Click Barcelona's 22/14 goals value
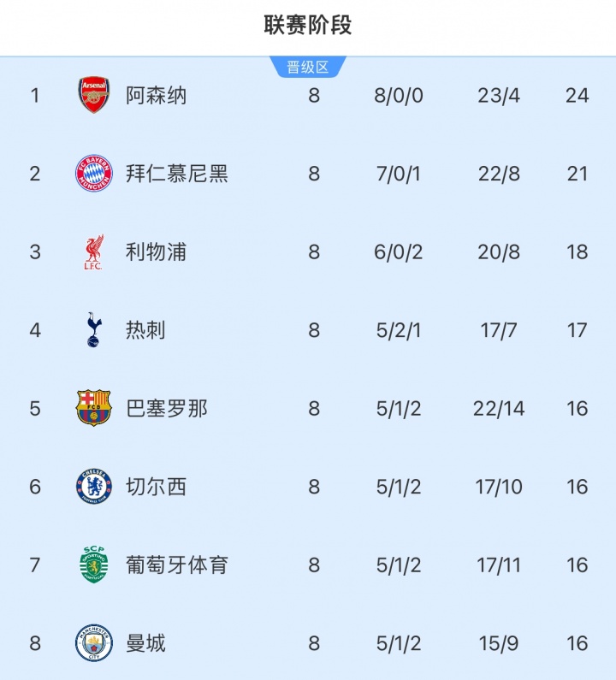This screenshot has width=616, height=680. [x=499, y=408]
